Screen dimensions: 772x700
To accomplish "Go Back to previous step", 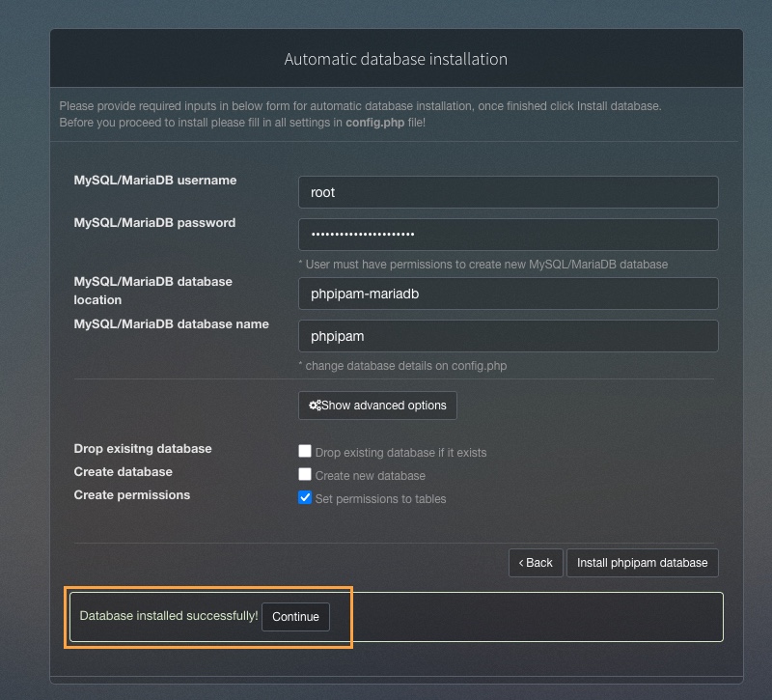I will (536, 563).
